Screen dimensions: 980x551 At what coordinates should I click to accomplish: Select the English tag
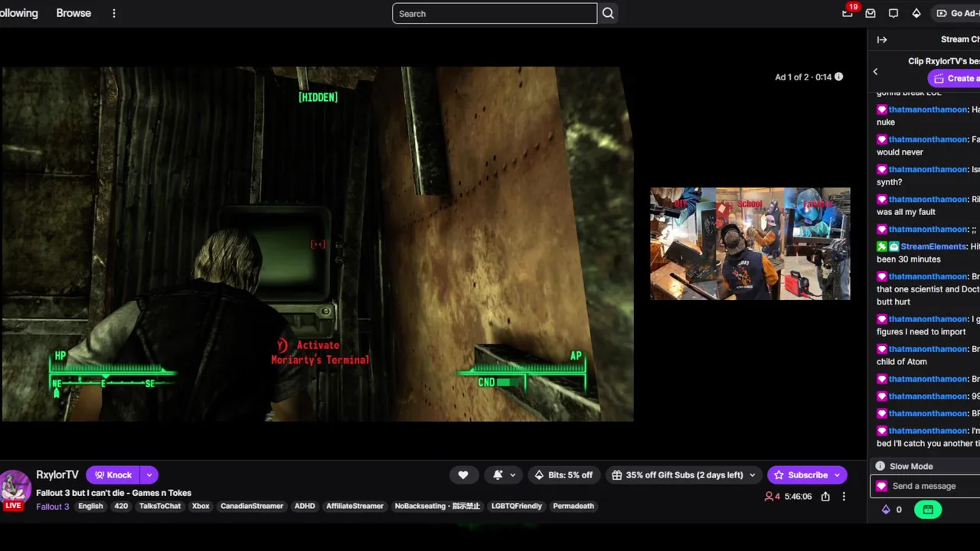pos(90,507)
